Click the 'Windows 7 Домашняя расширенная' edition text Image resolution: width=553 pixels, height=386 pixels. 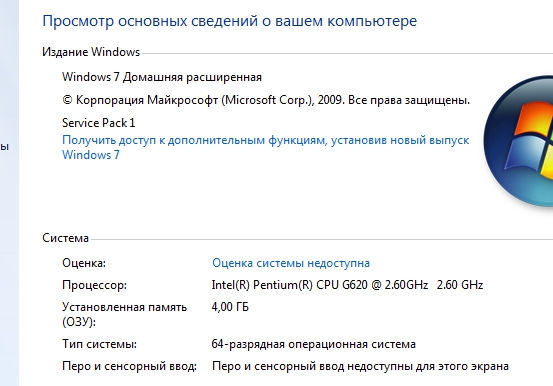(162, 77)
